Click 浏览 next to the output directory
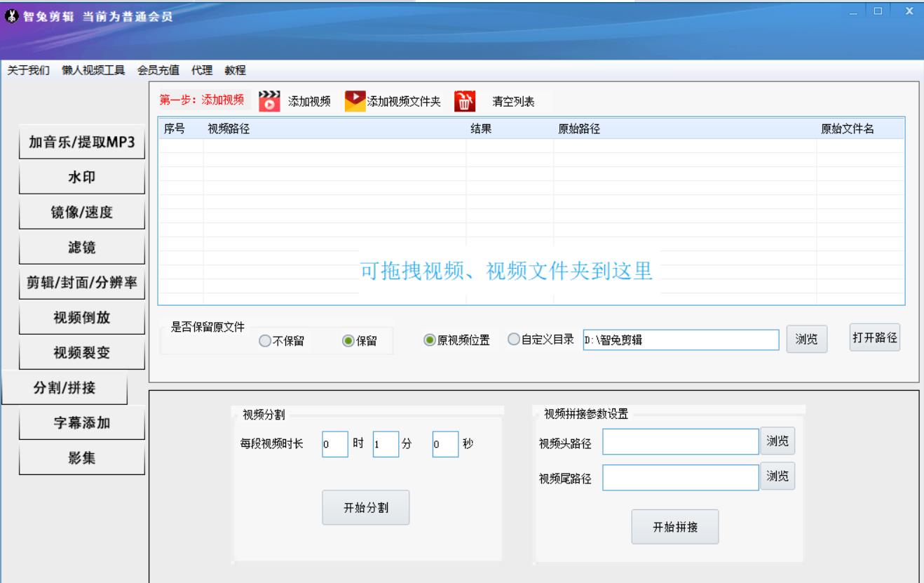Screen dimensions: 924x583 pos(807,340)
